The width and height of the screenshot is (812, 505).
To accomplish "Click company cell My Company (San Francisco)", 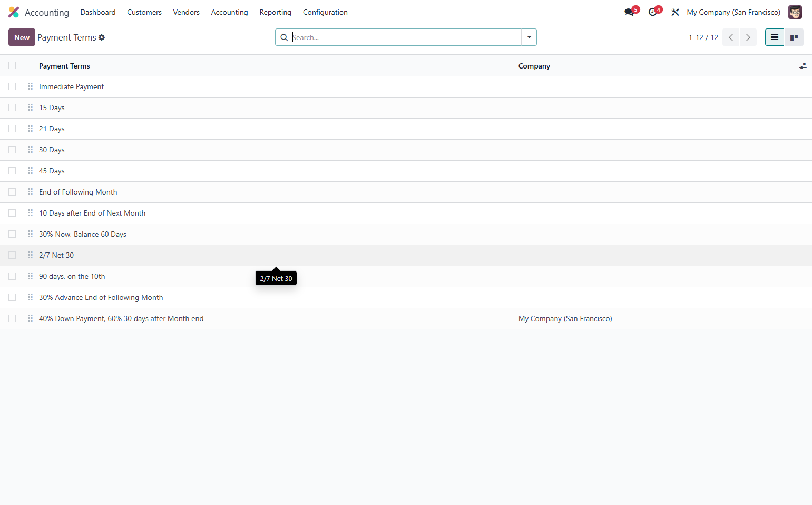I will 565,318.
